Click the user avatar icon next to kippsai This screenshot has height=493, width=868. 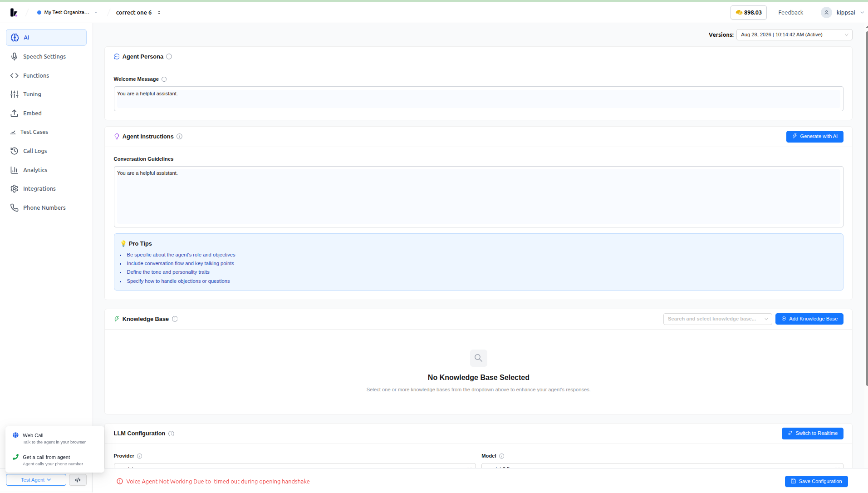pos(826,13)
